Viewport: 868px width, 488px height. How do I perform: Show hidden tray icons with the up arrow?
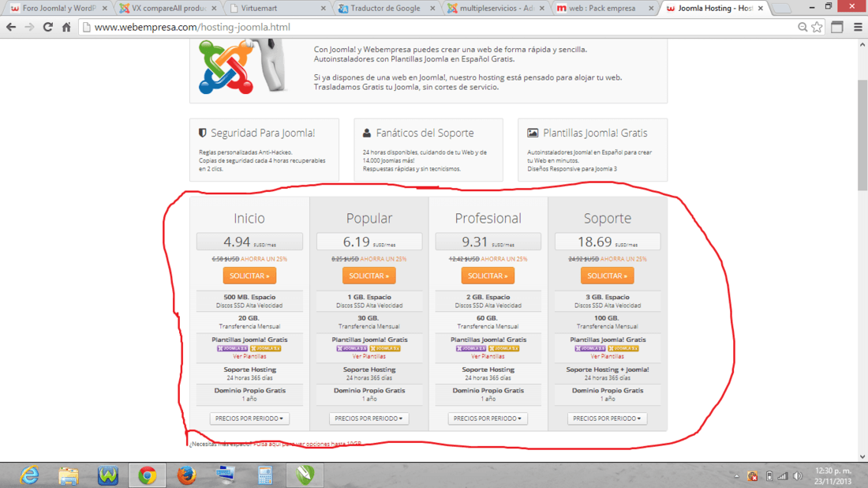(x=737, y=476)
